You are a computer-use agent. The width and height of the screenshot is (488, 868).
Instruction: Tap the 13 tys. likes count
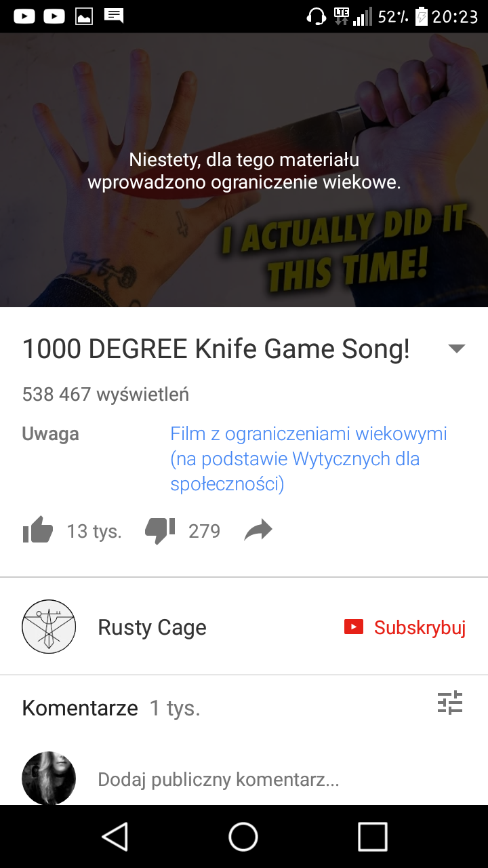[x=94, y=531]
